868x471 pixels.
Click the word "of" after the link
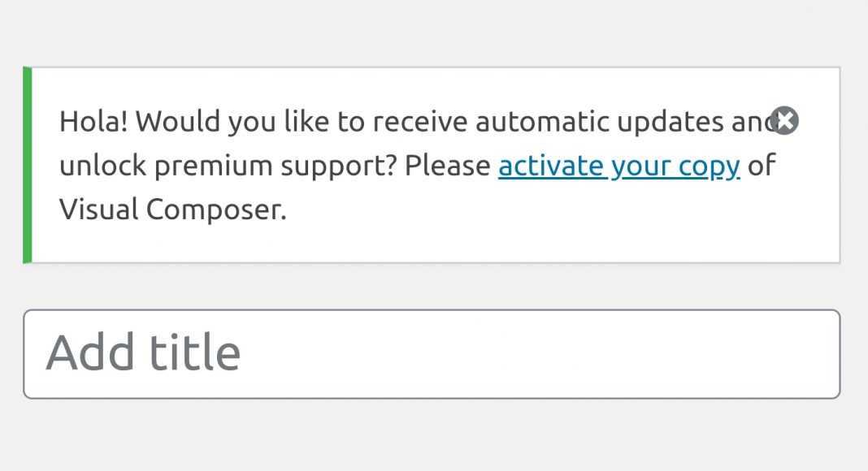click(762, 166)
